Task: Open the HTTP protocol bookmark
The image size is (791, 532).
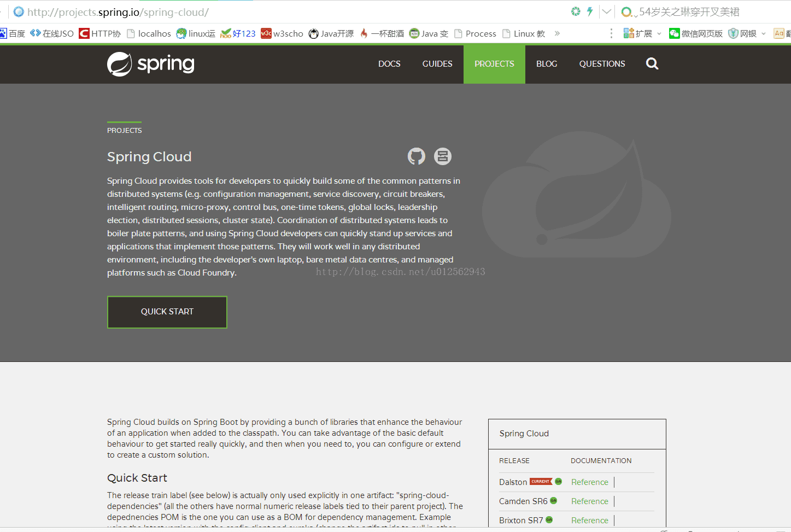Action: [100, 33]
